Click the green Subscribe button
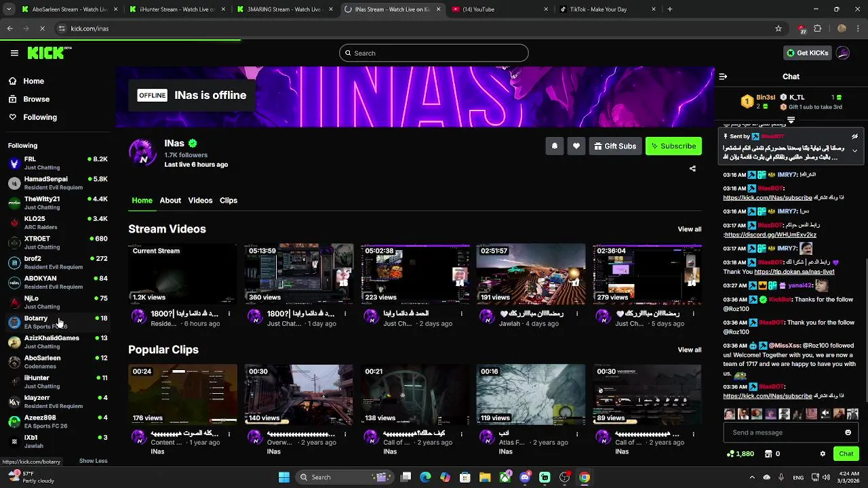The width and height of the screenshot is (868, 488). point(673,146)
